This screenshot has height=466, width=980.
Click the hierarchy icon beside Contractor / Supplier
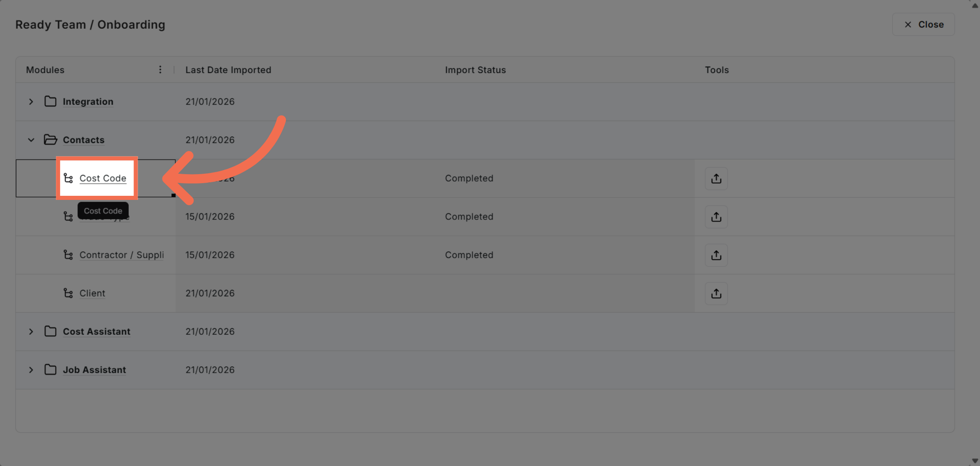[x=68, y=255]
